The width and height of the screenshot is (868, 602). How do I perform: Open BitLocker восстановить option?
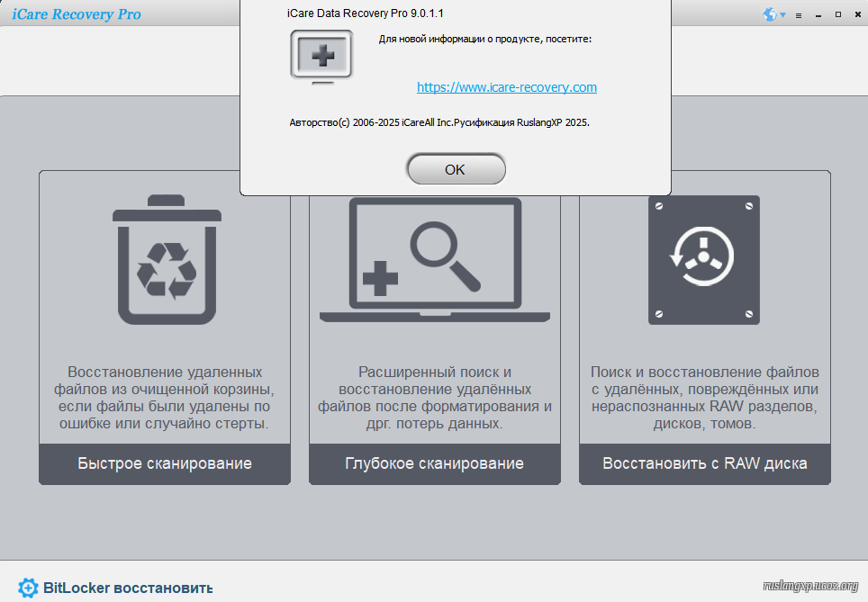click(x=128, y=588)
